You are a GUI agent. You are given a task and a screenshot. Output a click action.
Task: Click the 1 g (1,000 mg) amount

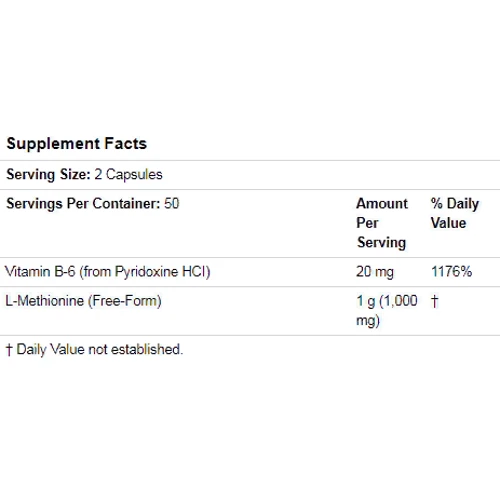[x=387, y=311]
